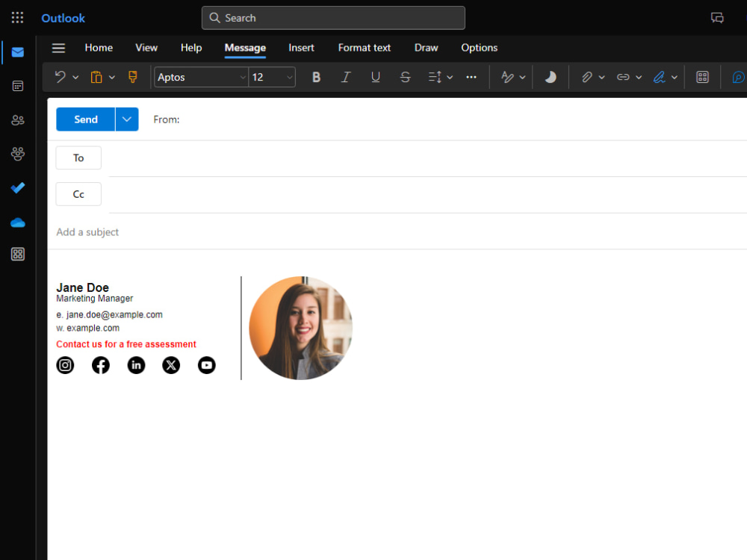Viewport: 747px width, 560px height.
Task: Open Copilot from the toolbar
Action: coord(738,77)
